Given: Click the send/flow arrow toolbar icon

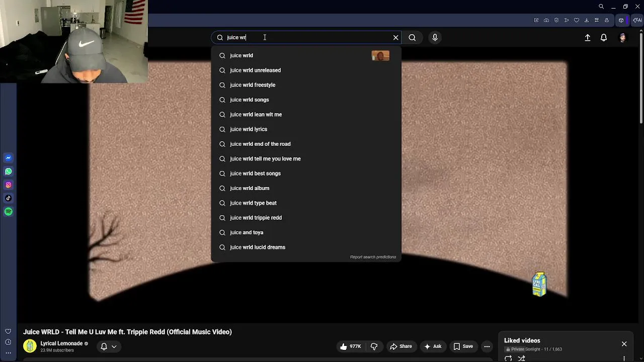Looking at the screenshot, I should (567, 20).
